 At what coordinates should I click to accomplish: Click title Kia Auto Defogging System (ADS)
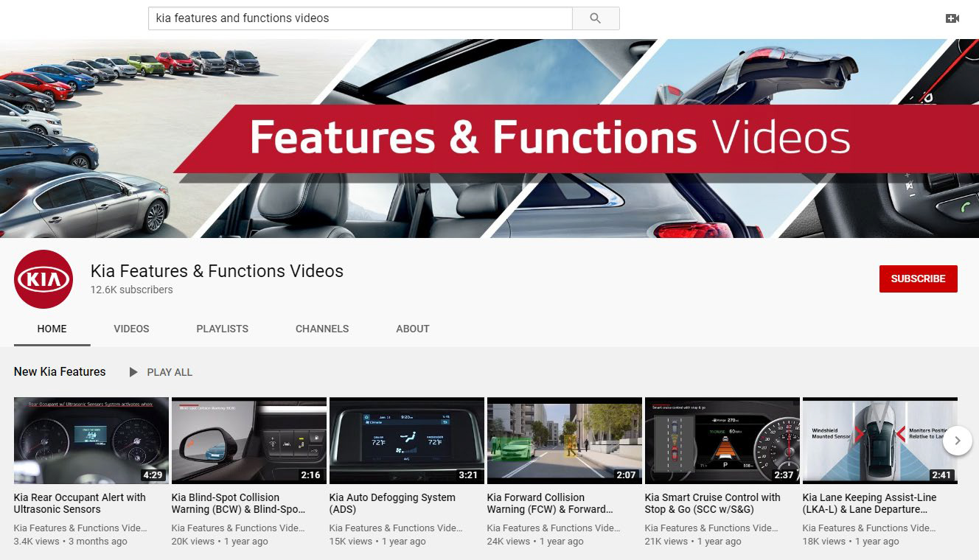[392, 503]
